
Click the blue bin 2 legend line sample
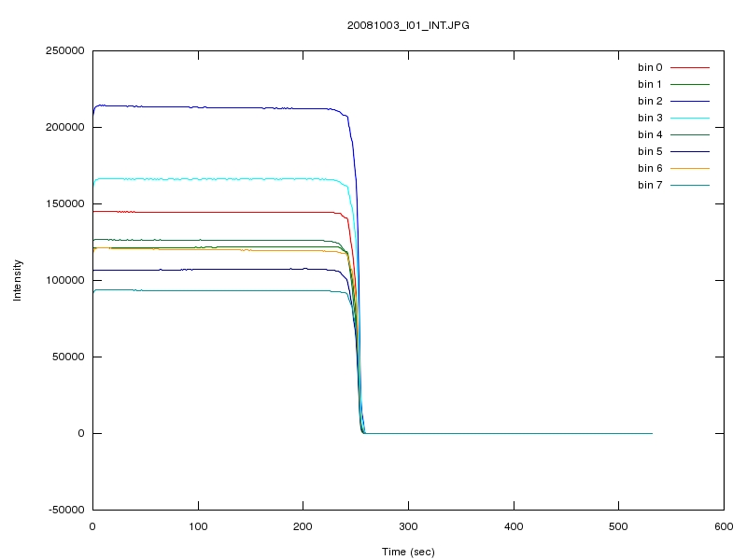[690, 101]
